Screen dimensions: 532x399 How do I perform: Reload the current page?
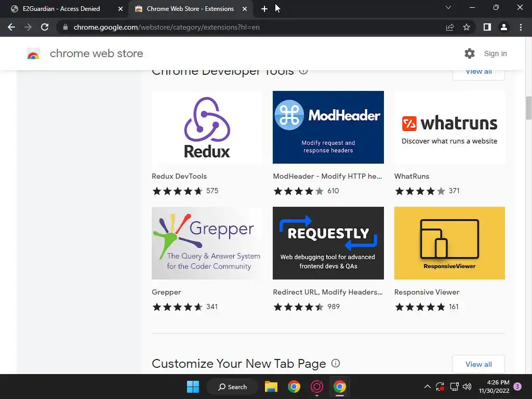coord(45,27)
